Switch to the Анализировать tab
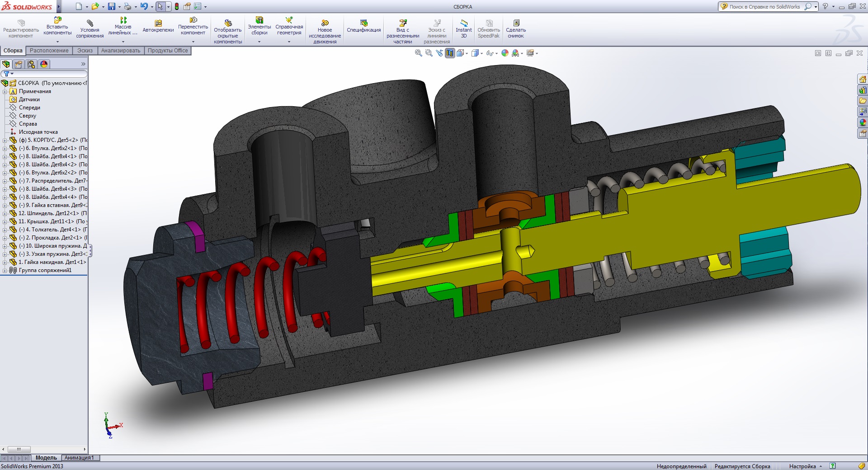Viewport: 868px width, 470px height. (x=121, y=51)
